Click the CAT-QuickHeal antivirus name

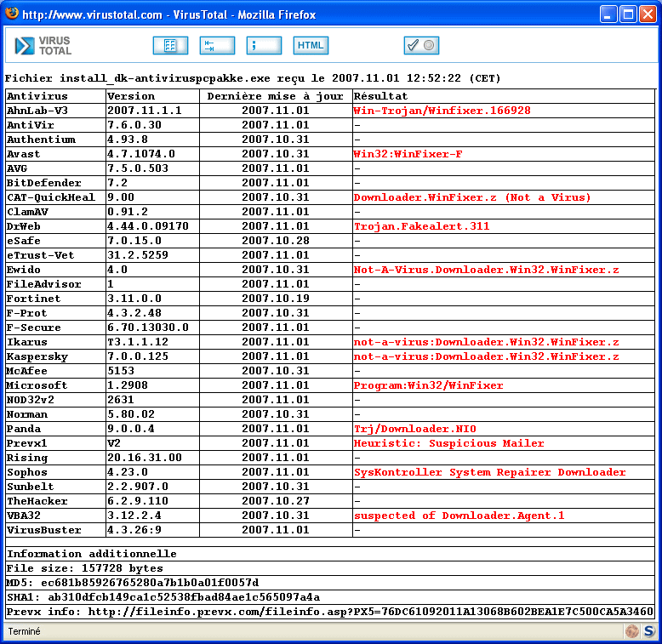(x=51, y=197)
